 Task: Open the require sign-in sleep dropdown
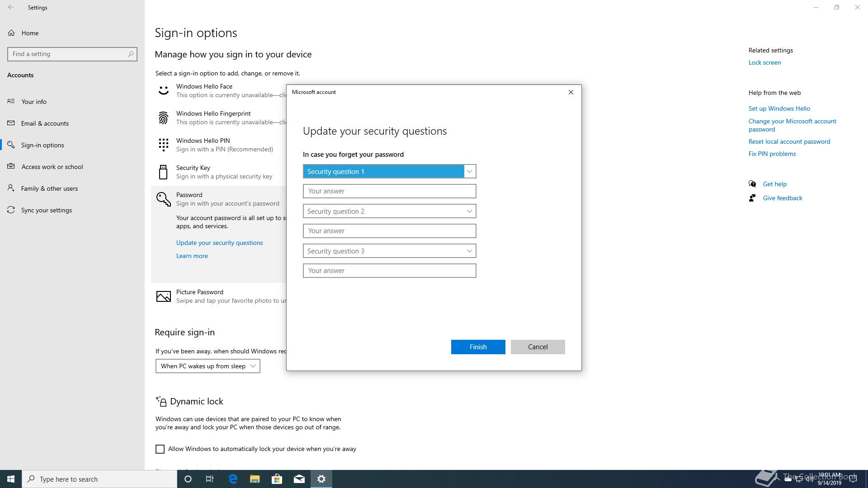click(208, 366)
